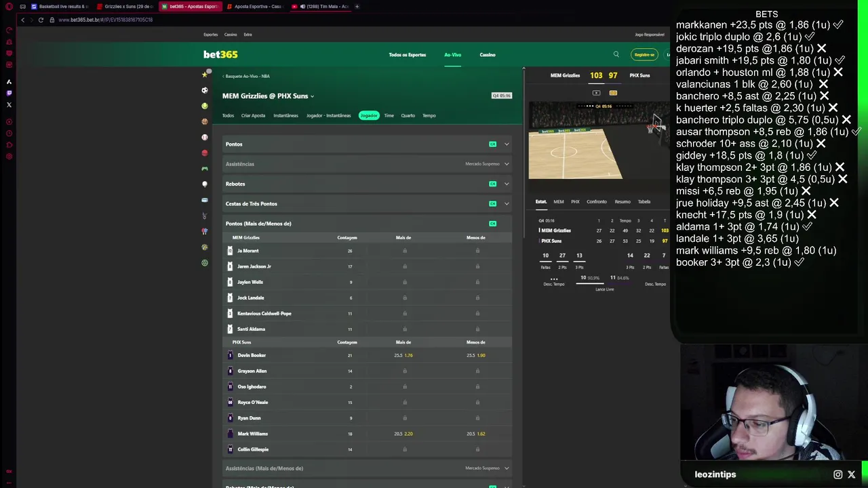The image size is (868, 488).
Task: Open the Ao-Vivo section
Action: click(x=452, y=54)
